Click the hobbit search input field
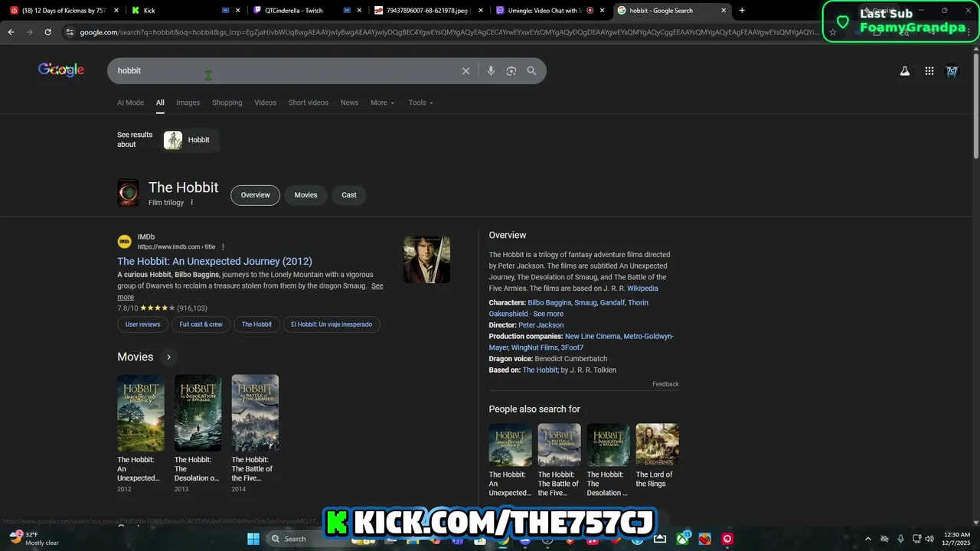 pos(283,70)
